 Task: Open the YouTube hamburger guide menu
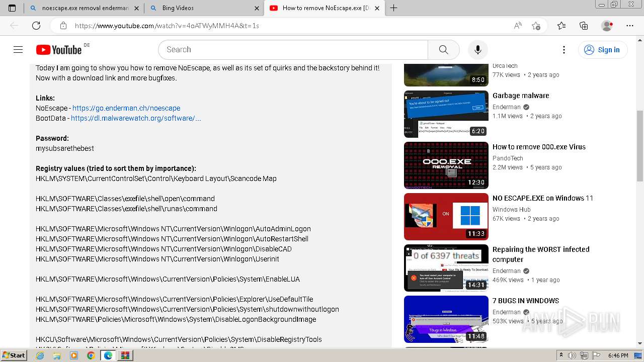click(x=18, y=49)
